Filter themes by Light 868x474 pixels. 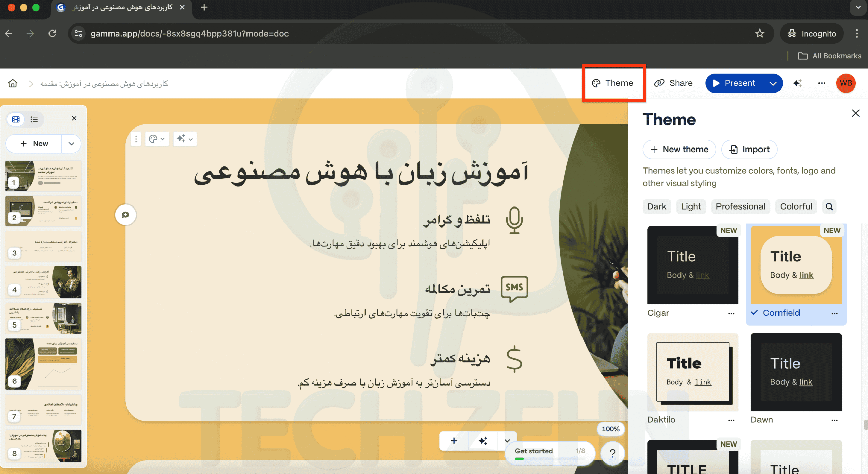[691, 206]
